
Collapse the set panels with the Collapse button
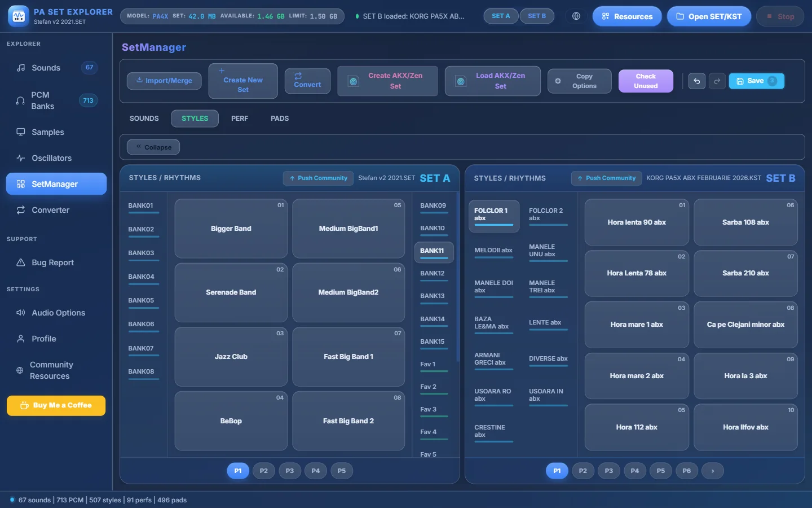(153, 147)
